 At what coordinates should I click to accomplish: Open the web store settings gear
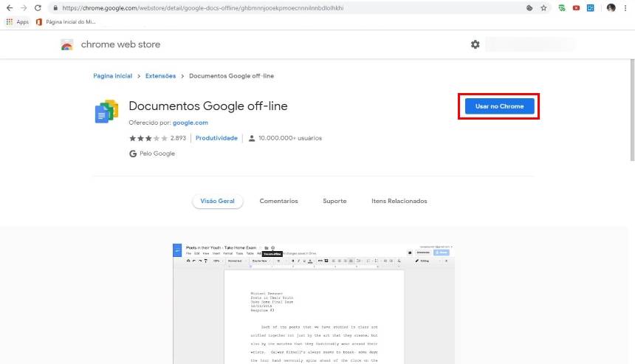point(475,44)
